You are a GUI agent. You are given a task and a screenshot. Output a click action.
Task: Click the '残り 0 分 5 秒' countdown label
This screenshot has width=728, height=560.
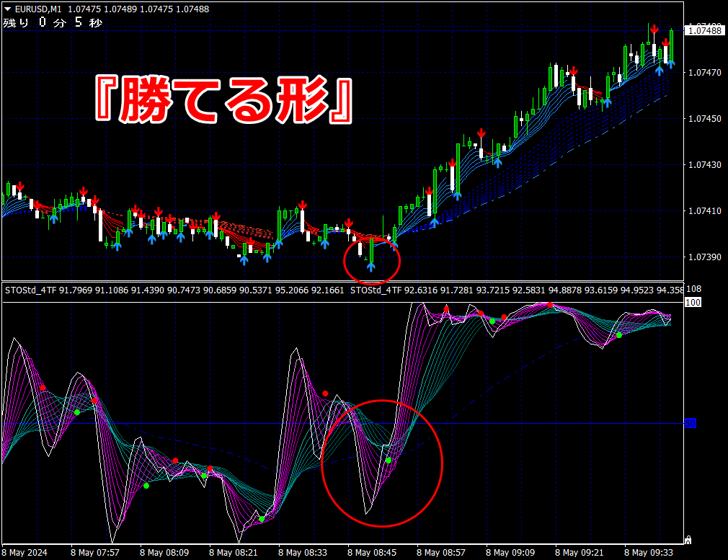(x=53, y=22)
